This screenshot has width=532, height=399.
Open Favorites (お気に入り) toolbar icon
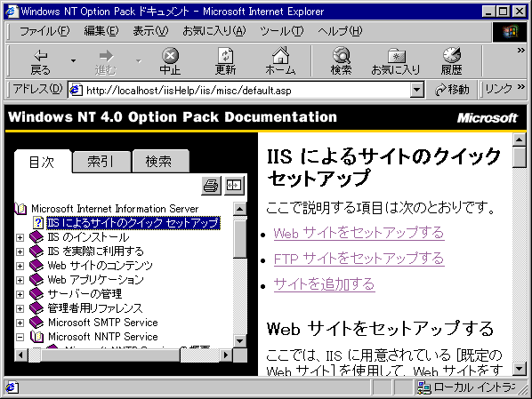pyautogui.click(x=396, y=61)
